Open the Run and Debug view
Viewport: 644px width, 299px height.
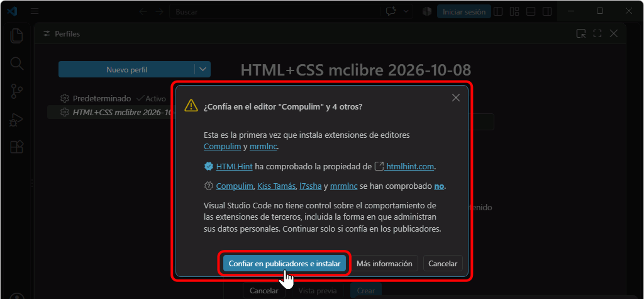16,120
